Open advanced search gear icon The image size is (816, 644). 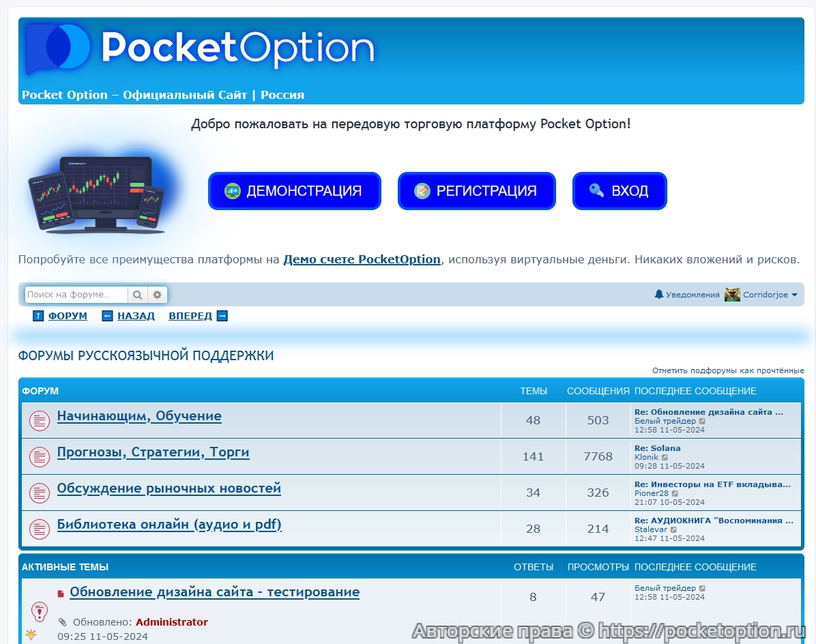pos(157,295)
